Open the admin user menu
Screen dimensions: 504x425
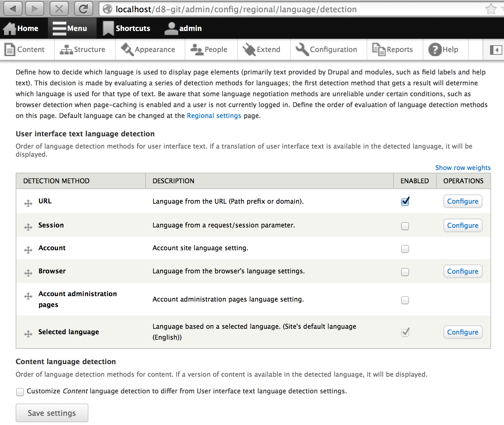(183, 29)
